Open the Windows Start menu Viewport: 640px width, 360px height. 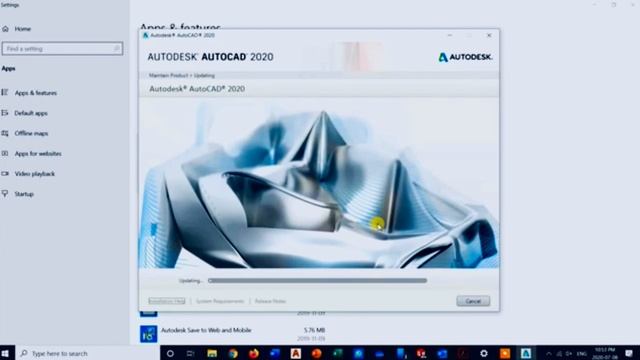click(5, 353)
